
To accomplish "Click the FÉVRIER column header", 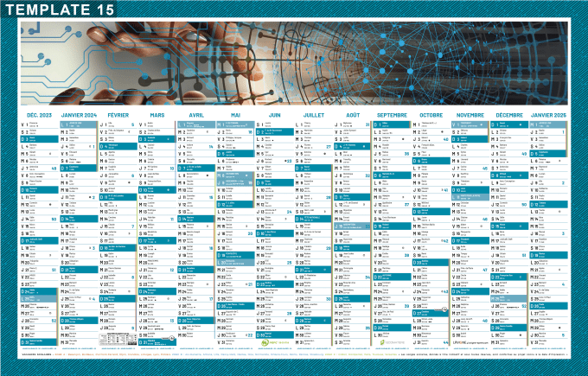I will tap(118, 115).
